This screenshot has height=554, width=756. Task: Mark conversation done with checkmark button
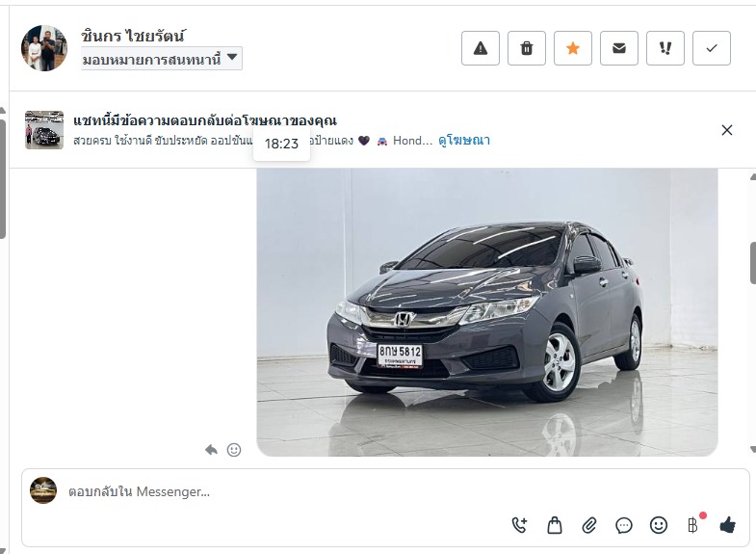click(x=712, y=48)
